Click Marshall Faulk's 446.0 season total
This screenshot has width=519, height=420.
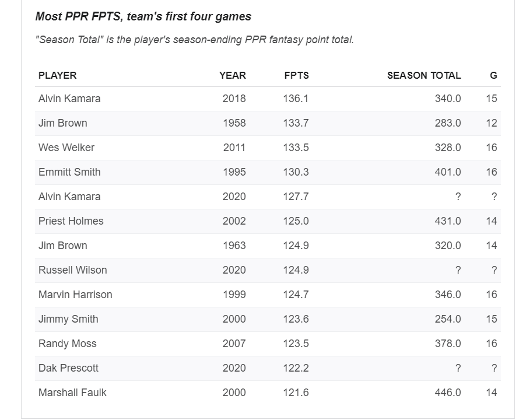448,393
